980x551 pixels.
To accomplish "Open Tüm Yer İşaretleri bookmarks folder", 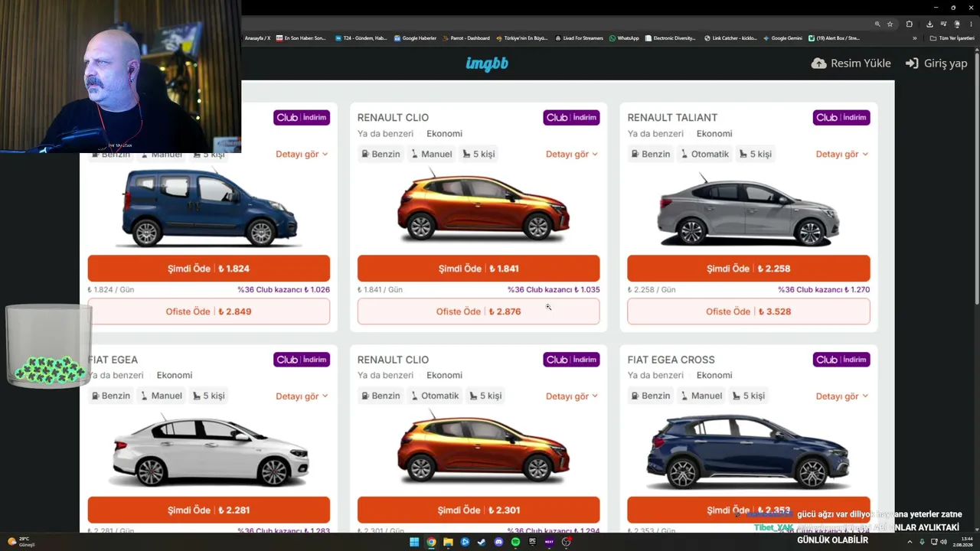I will pyautogui.click(x=952, y=38).
